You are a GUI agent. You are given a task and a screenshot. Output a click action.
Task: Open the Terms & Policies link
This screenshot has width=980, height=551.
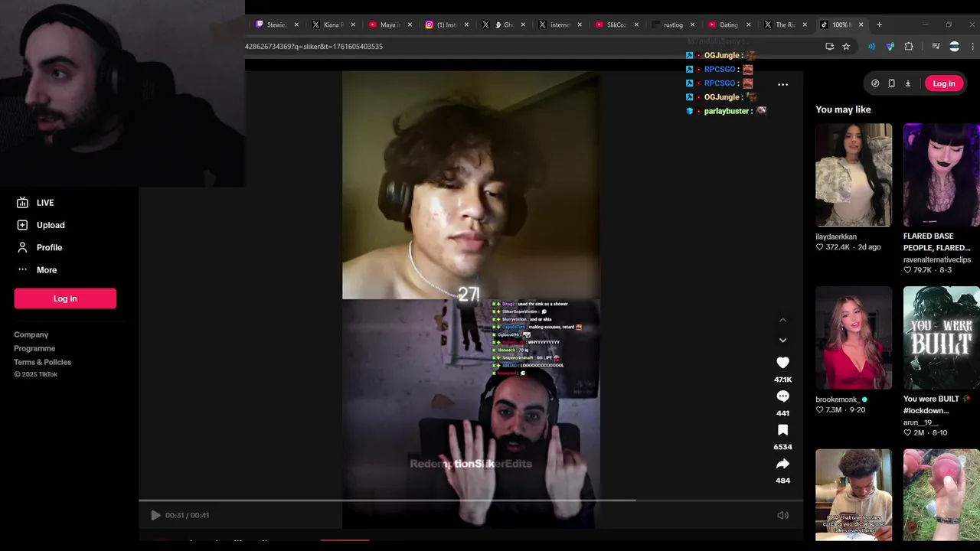click(x=42, y=362)
